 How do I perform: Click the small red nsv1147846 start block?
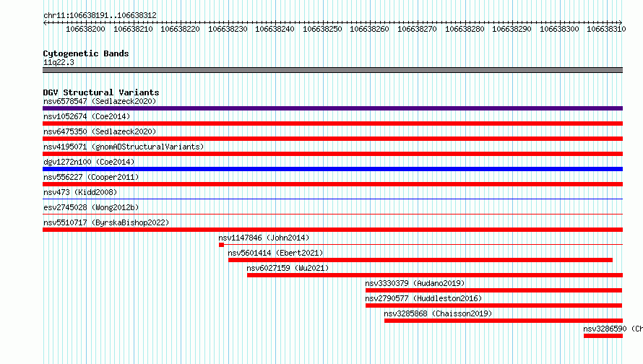pos(222,245)
